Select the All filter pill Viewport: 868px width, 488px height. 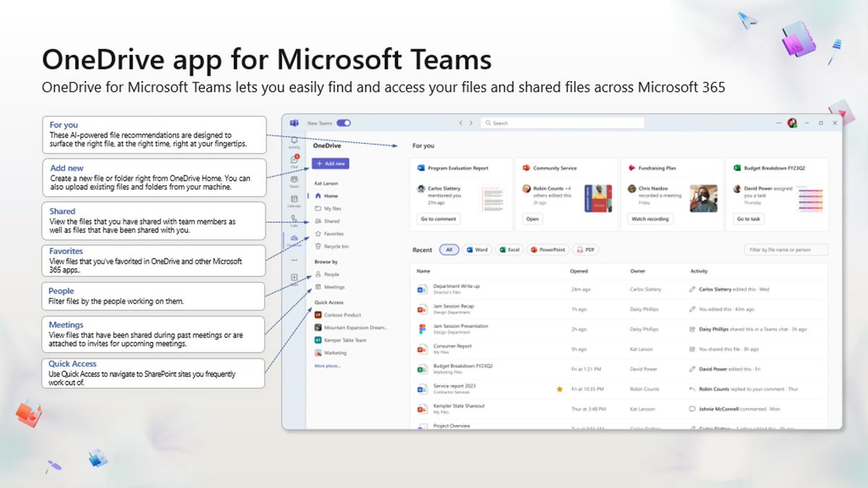[x=448, y=249]
